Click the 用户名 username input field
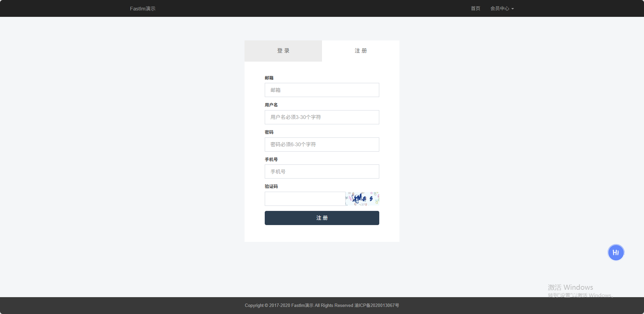The image size is (644, 314). [x=322, y=117]
